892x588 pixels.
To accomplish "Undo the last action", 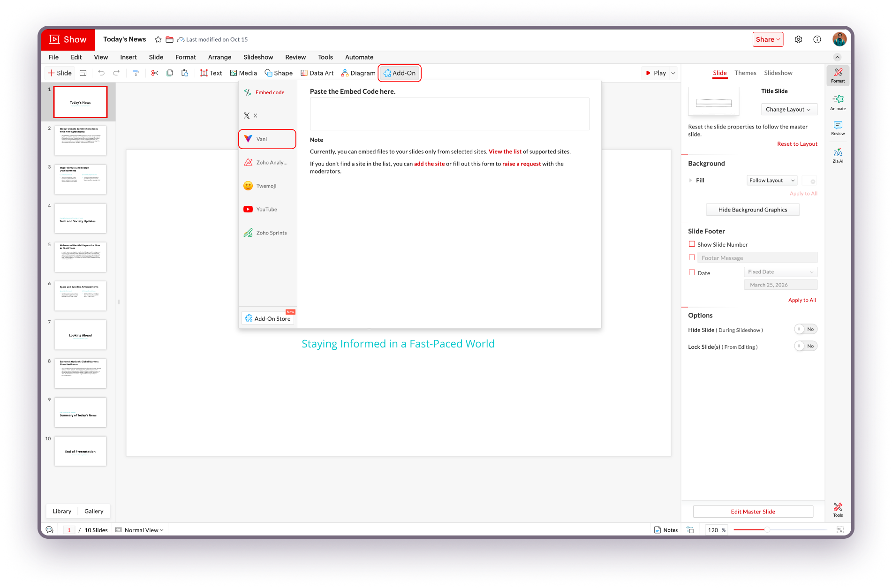I will [x=101, y=73].
